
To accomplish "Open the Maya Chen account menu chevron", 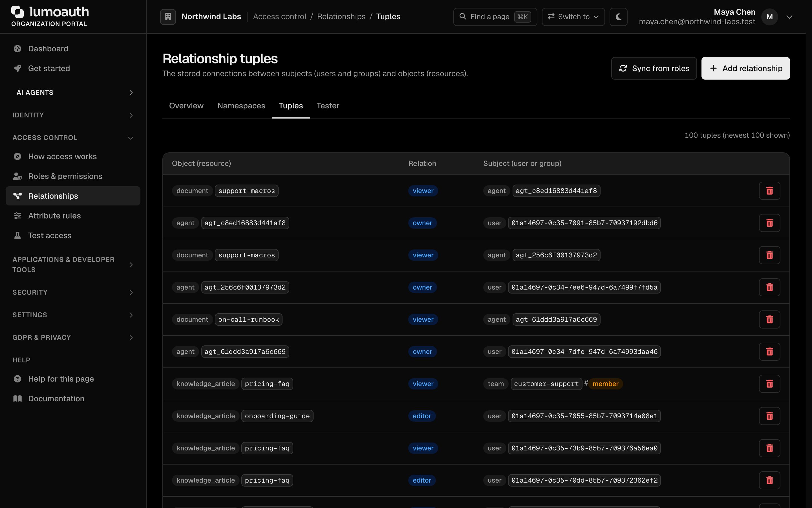I will (x=789, y=17).
